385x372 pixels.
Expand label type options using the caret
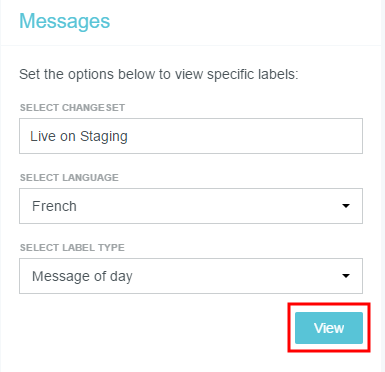[x=346, y=276]
